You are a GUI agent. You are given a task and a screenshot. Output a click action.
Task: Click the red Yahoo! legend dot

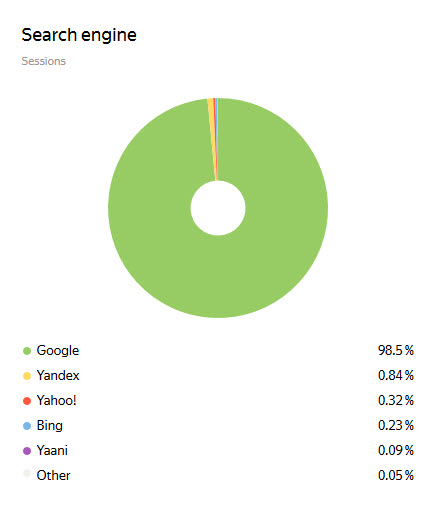click(27, 401)
